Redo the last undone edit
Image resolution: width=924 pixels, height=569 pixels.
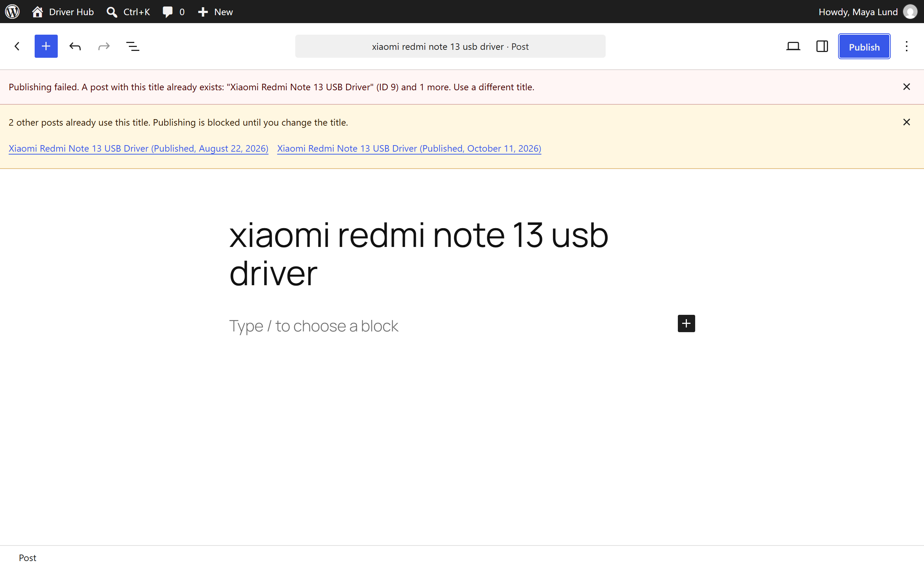(x=104, y=46)
